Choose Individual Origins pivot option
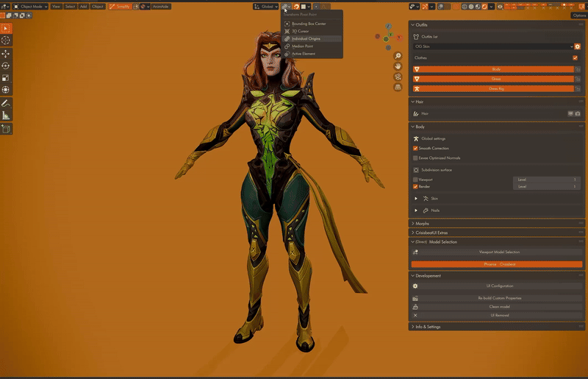This screenshot has height=379, width=588. coord(312,39)
